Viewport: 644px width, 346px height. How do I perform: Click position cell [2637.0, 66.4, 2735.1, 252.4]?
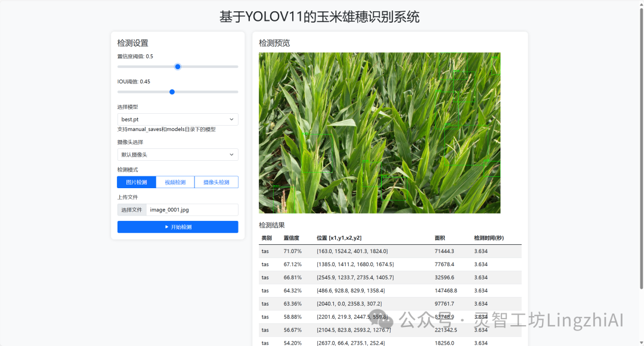[351, 342]
